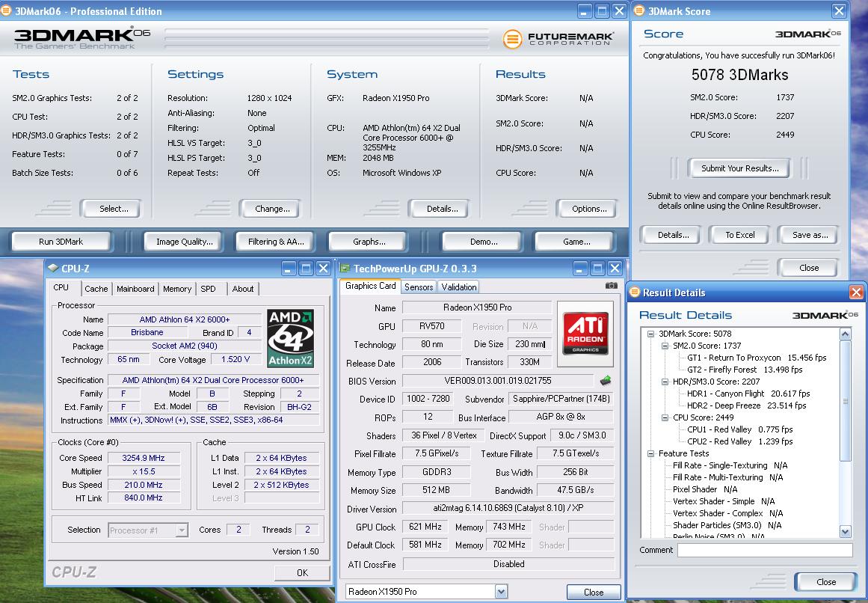Image resolution: width=868 pixels, height=603 pixels.
Task: Click the ATI Radeon logo in GPU-Z
Action: tap(585, 334)
